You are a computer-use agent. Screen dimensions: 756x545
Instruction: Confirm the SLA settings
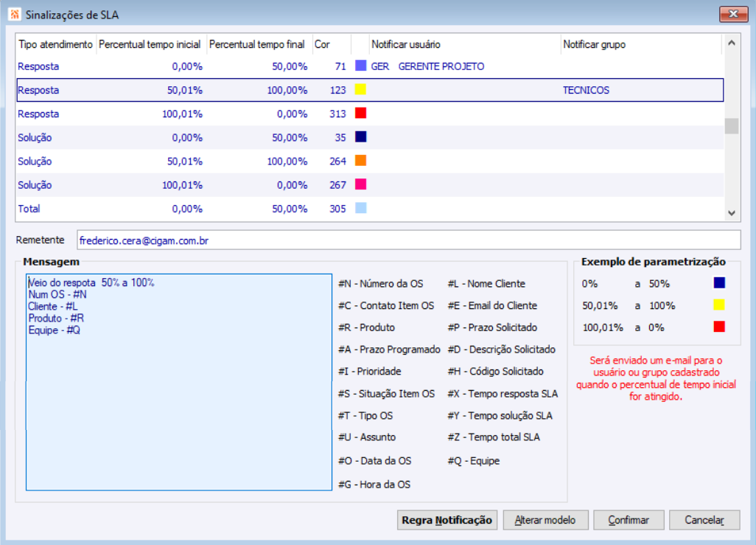point(629,520)
